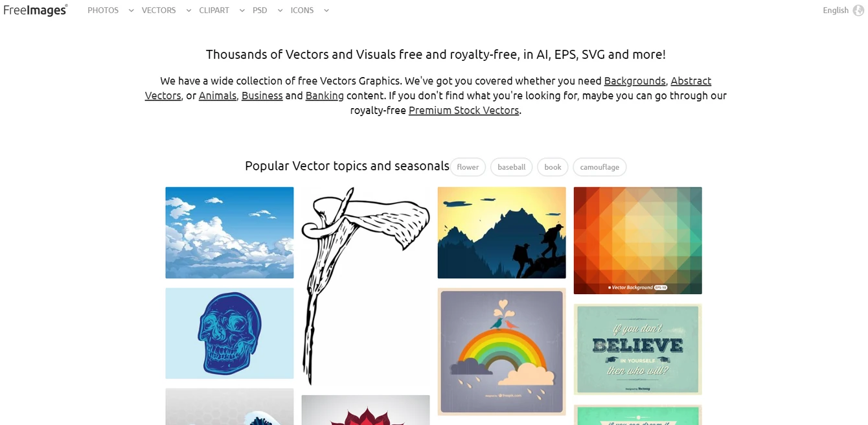Click the FreeImages logo

(36, 10)
